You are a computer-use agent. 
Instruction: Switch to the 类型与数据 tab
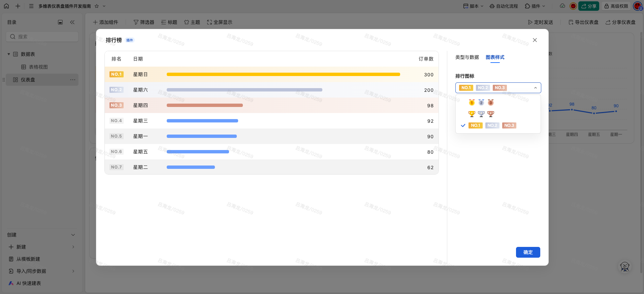coord(467,57)
